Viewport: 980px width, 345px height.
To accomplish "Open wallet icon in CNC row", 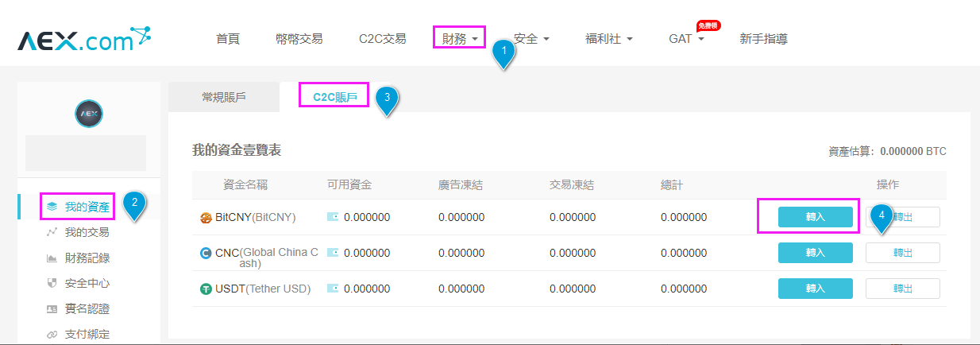I will point(334,253).
